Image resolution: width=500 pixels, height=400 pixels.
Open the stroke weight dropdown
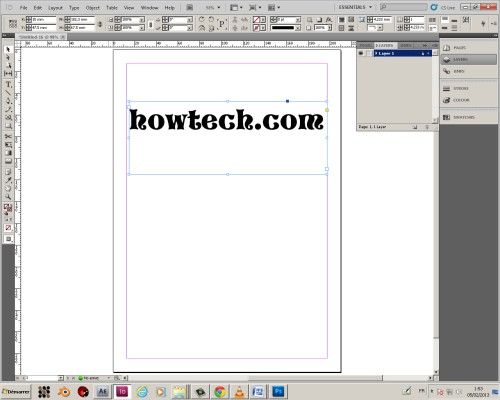[x=298, y=20]
